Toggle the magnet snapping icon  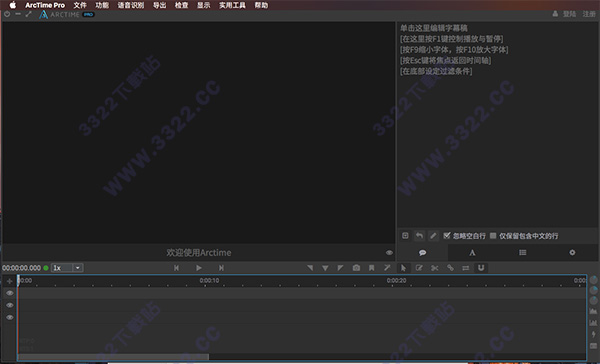[481, 268]
